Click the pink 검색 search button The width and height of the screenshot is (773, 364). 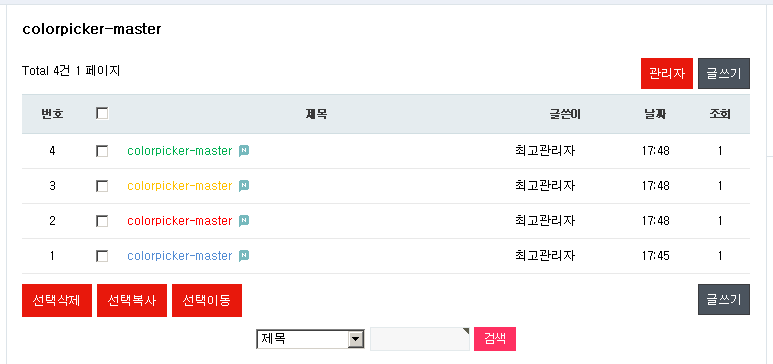495,339
